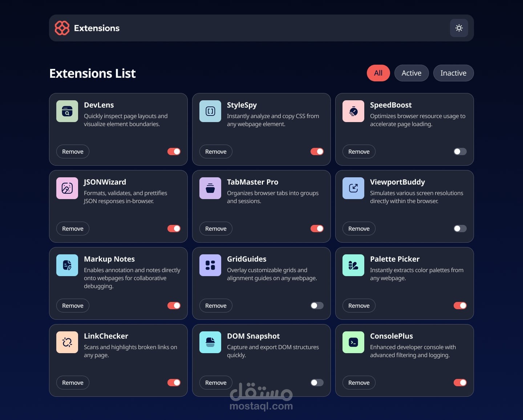Disable the DevLens extension toggle
Viewport: 523px width, 420px height.
tap(174, 152)
